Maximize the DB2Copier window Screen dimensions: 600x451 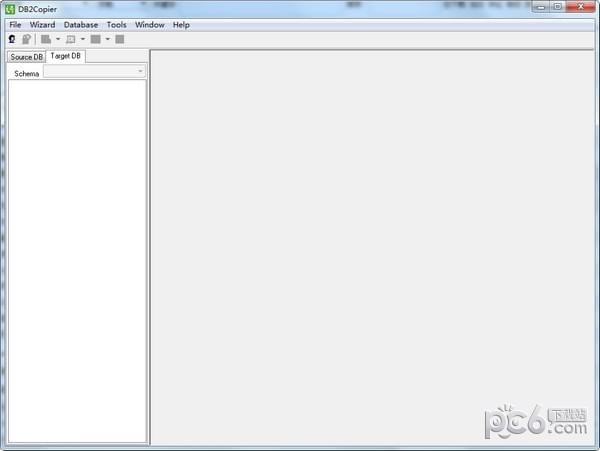[558, 7]
